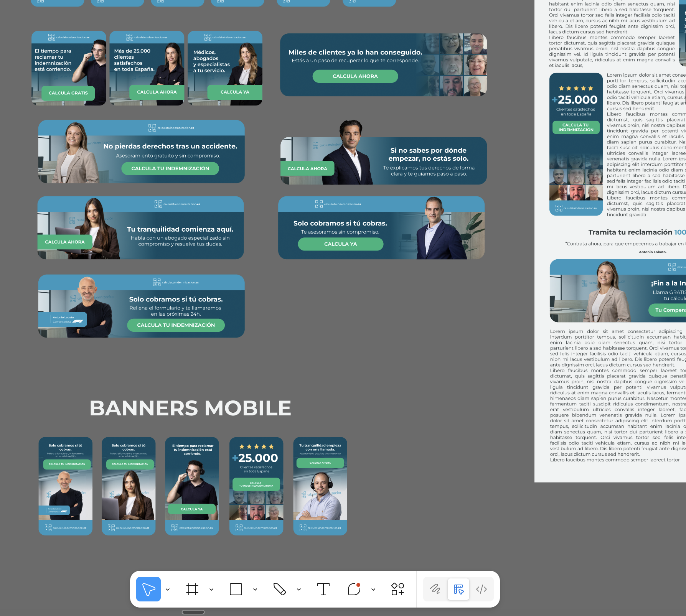Expand Comment tool options chevron
686x616 pixels.
click(373, 589)
